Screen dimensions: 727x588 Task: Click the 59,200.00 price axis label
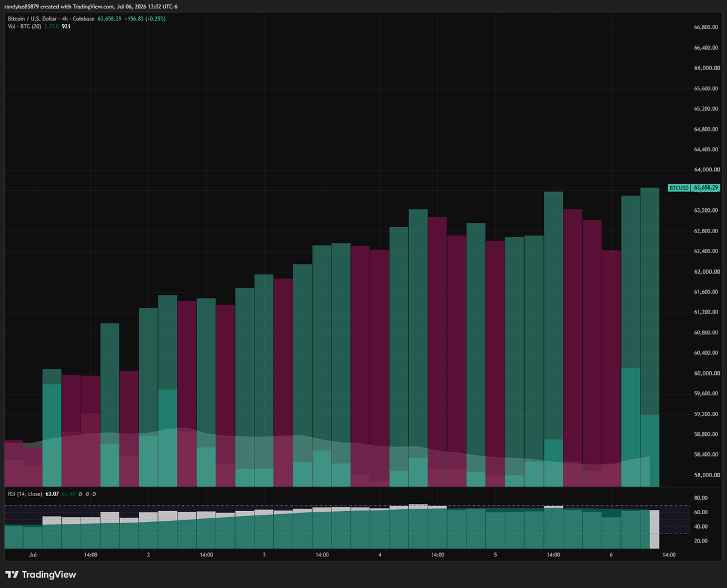tap(706, 414)
